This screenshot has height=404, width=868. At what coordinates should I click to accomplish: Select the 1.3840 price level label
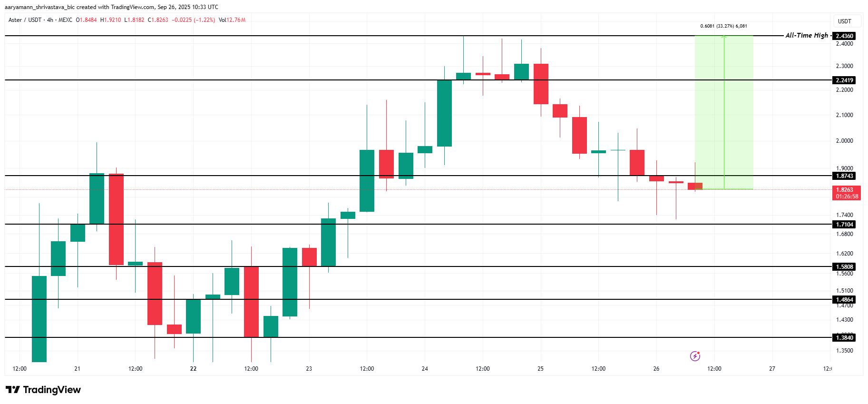point(845,338)
